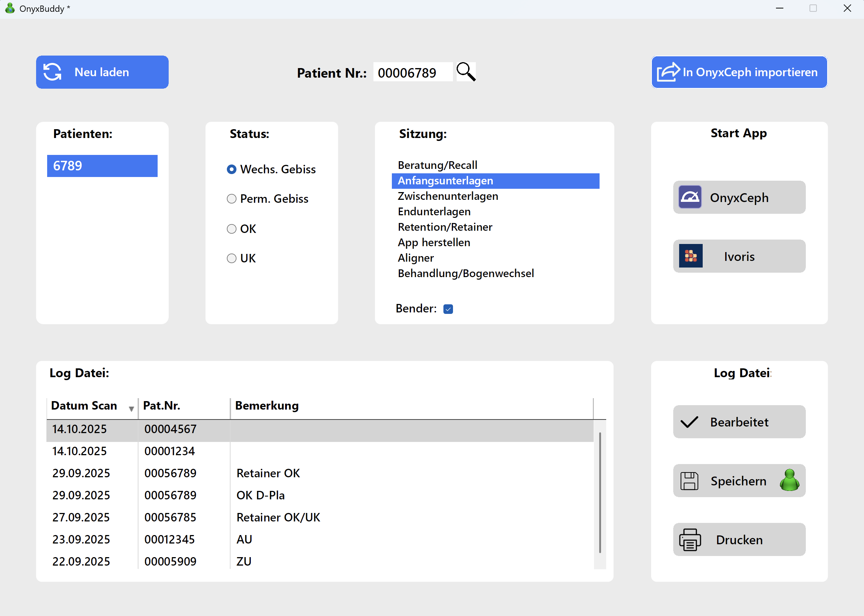The image size is (864, 616).
Task: Click the Bemerkung column header
Action: [x=267, y=406]
